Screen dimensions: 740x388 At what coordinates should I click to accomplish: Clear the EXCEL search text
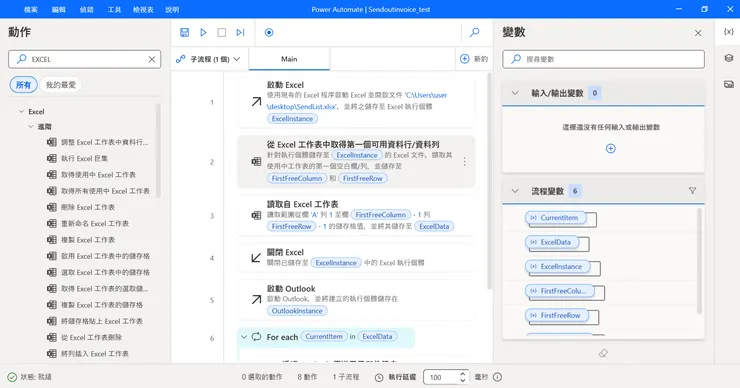pos(151,59)
